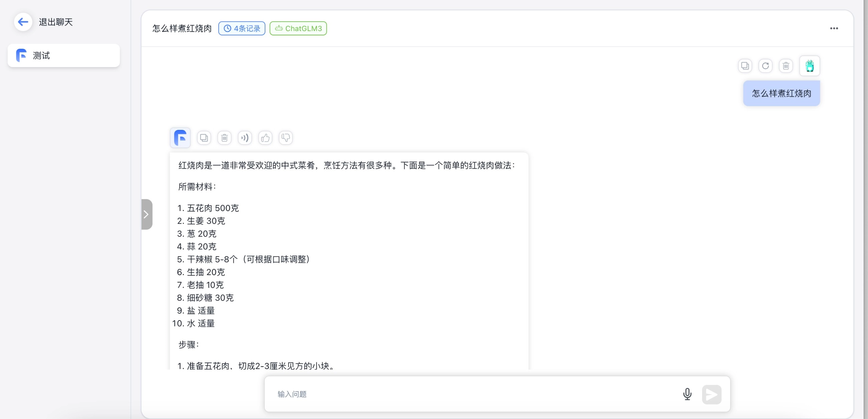This screenshot has width=868, height=419.
Task: Expand the collapsed side panel chevron
Action: [147, 214]
